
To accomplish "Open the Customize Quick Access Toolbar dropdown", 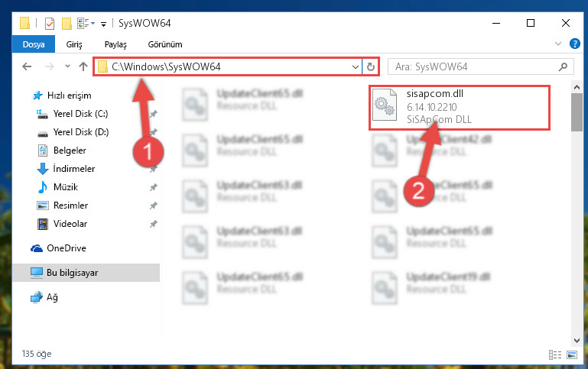I will pyautogui.click(x=103, y=24).
